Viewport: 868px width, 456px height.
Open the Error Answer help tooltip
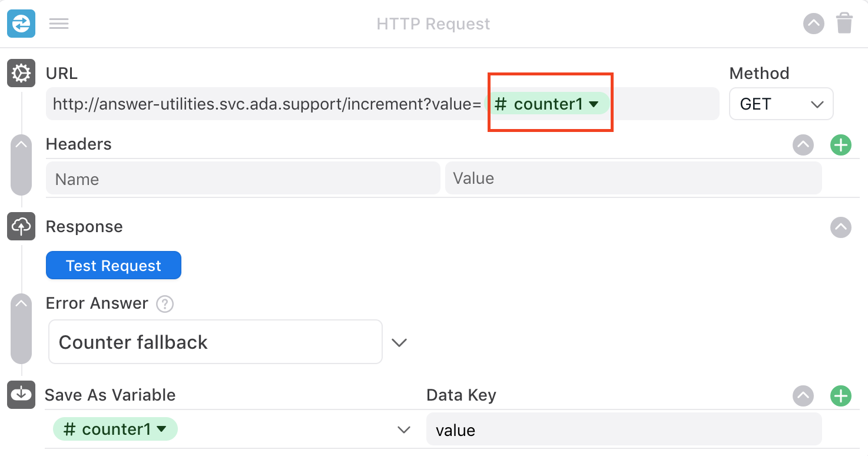coord(164,304)
